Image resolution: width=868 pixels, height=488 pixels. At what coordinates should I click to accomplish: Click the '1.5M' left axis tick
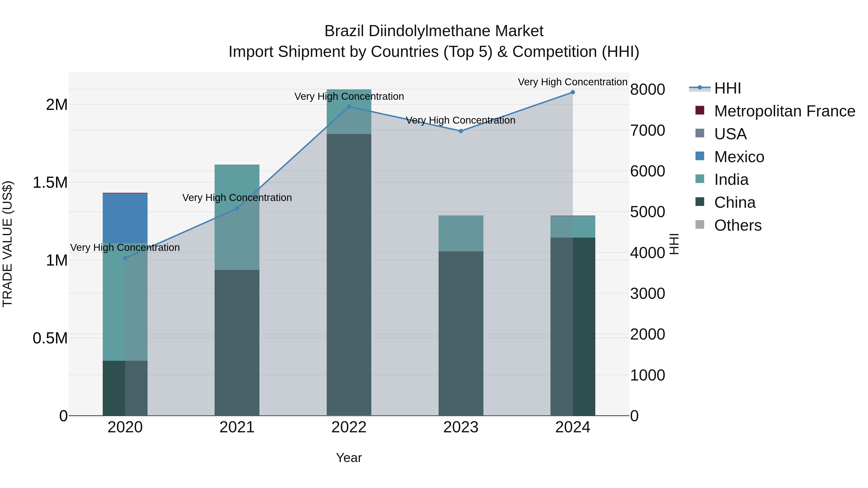pos(50,182)
